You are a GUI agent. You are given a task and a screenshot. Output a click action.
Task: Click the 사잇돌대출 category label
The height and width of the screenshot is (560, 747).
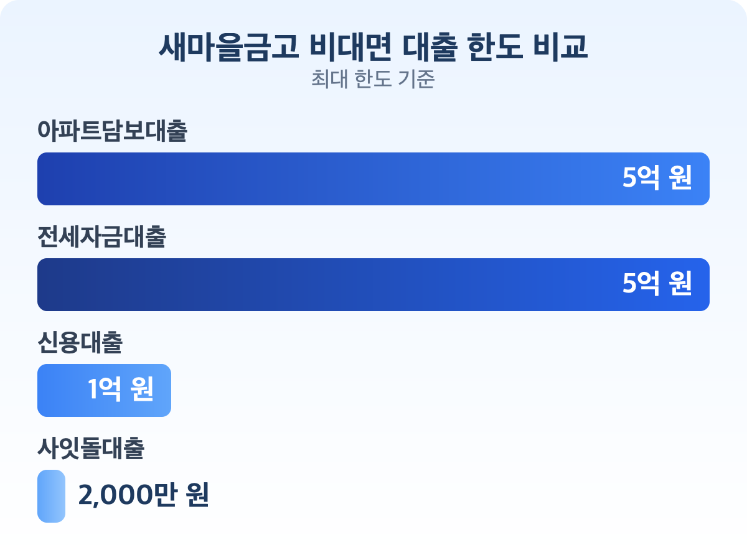(91, 449)
